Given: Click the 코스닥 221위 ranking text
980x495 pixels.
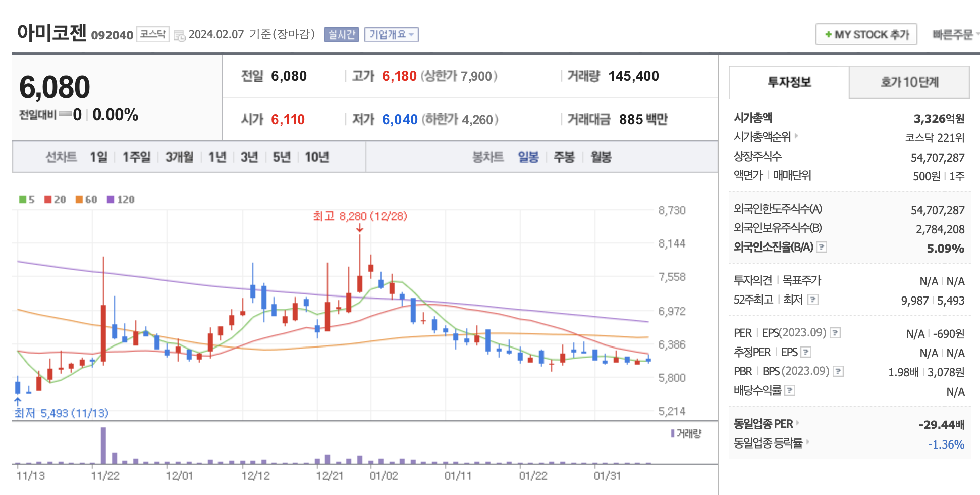Looking at the screenshot, I should 935,138.
